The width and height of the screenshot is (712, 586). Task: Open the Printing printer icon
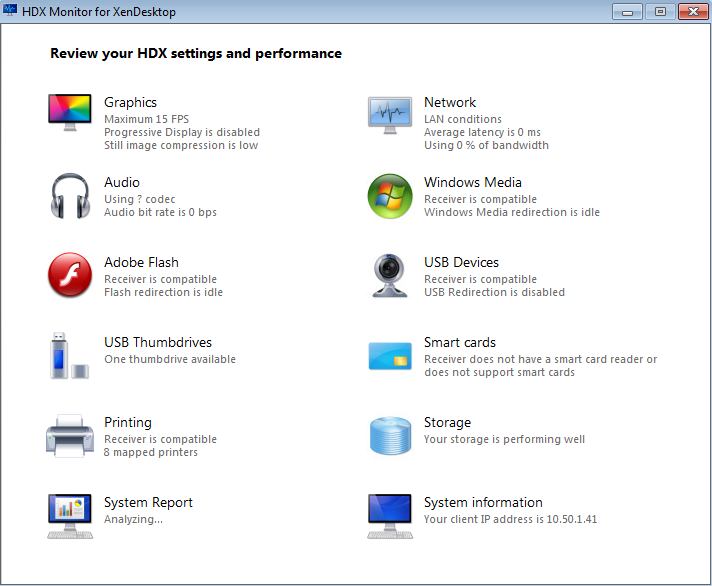70,436
